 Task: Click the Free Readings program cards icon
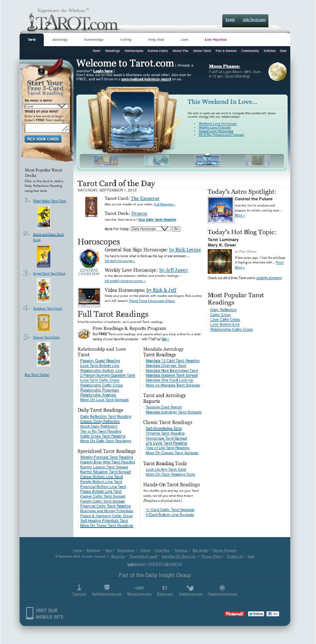(x=84, y=334)
